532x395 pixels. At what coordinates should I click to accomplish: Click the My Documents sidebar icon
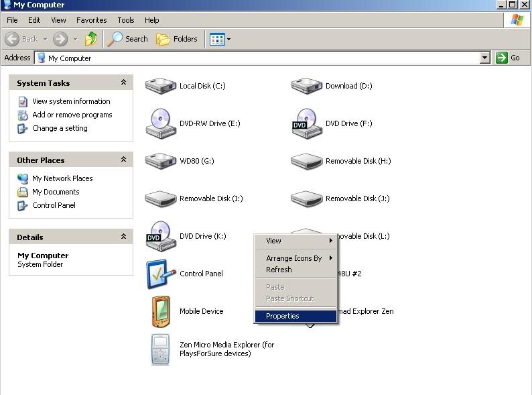click(23, 192)
